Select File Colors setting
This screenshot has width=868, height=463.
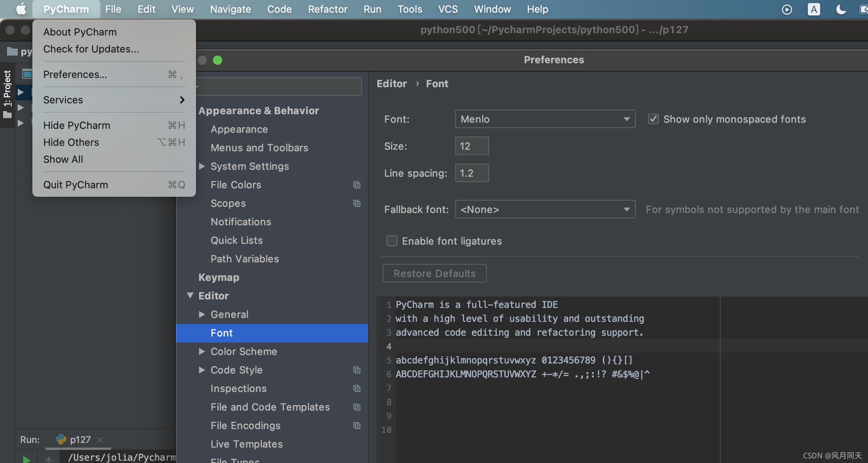(236, 185)
